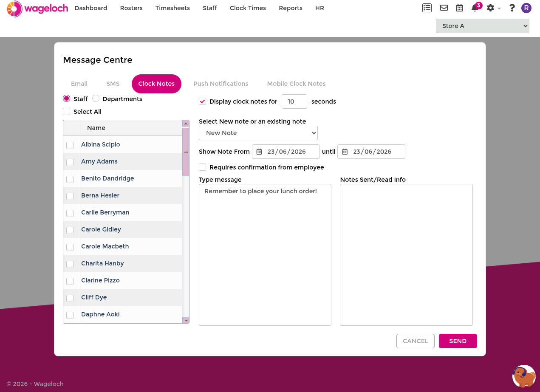Select the Departments radio button
This screenshot has width=540, height=392.
[x=96, y=99]
